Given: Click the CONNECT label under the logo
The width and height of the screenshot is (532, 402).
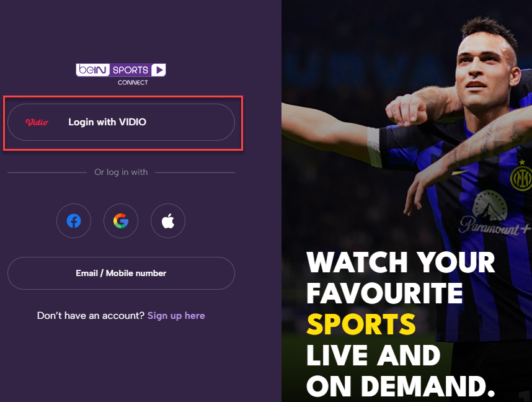Looking at the screenshot, I should (x=133, y=83).
